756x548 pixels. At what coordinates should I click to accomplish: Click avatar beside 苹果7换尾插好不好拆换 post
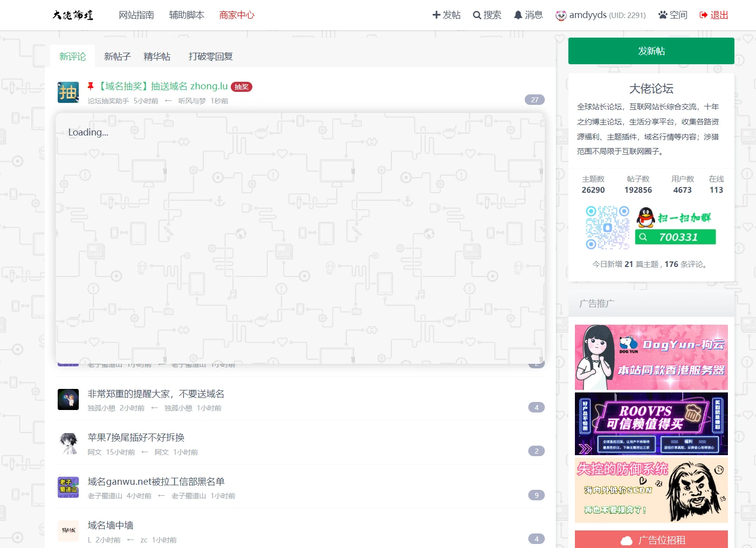68,444
